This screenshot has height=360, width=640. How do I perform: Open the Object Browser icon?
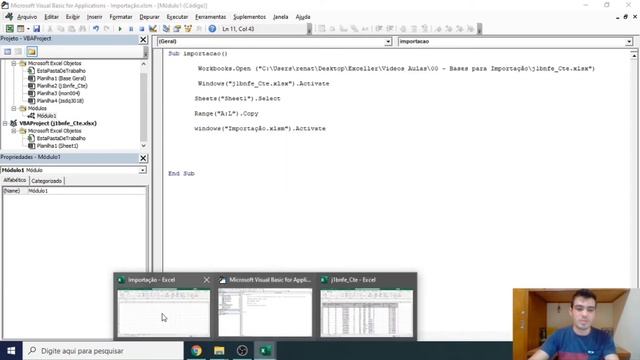tap(188, 29)
